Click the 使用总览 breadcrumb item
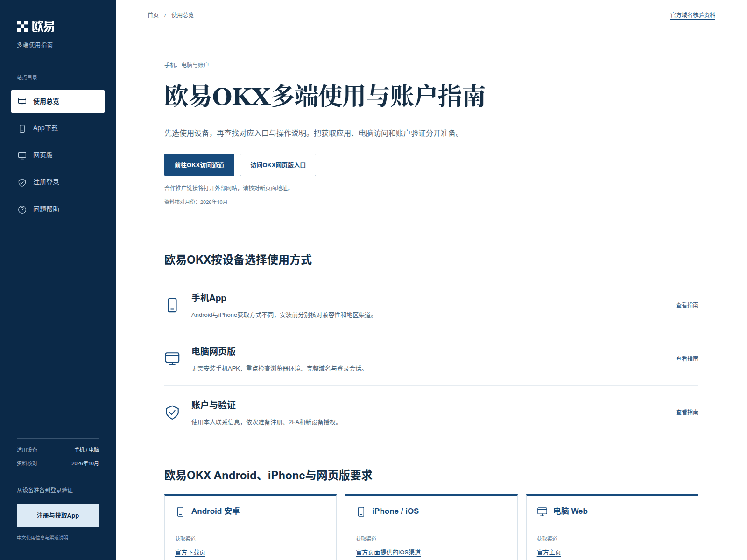Screen dimensions: 747x560 point(183,15)
